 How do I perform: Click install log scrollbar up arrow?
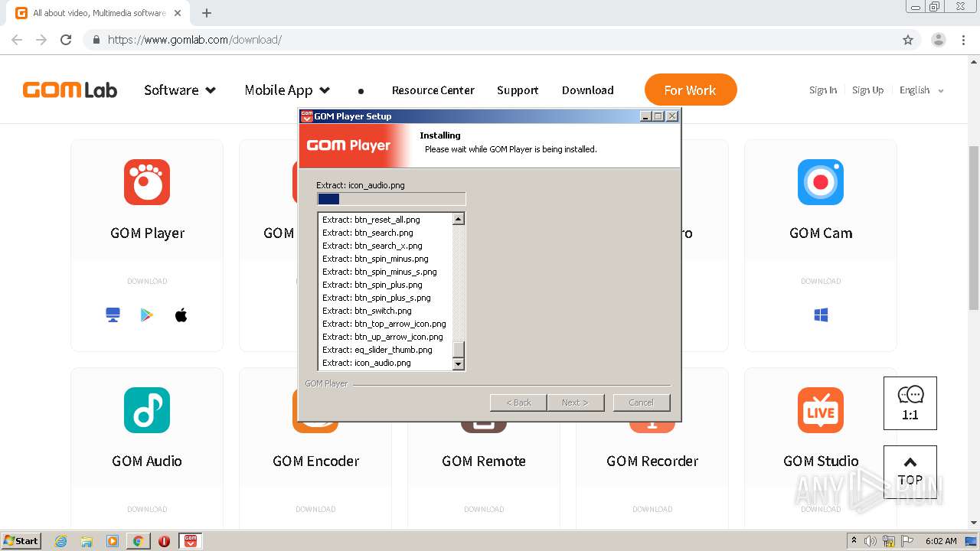(x=459, y=219)
